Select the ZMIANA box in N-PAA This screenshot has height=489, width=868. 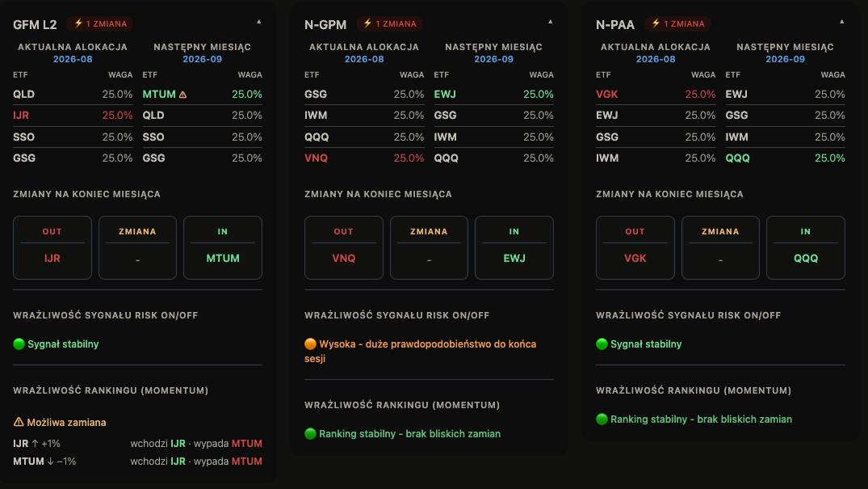click(x=721, y=248)
